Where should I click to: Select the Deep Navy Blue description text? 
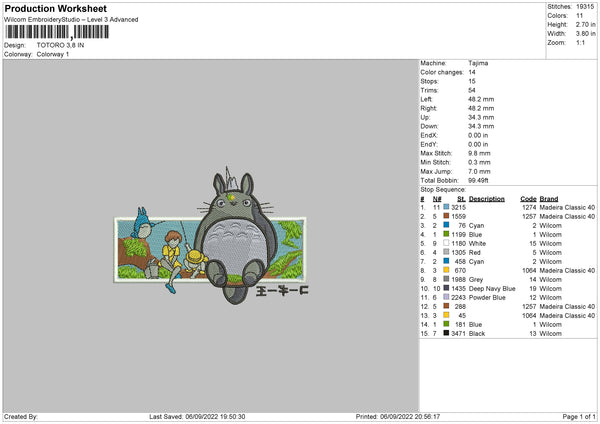(x=492, y=288)
